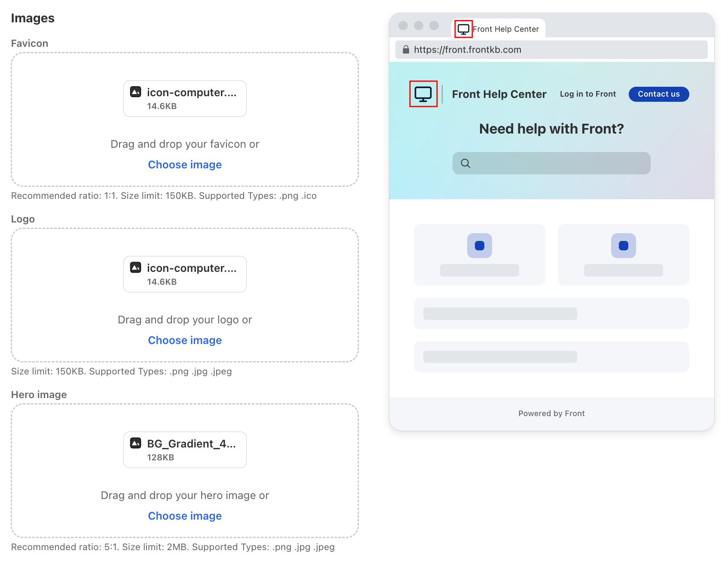Image resolution: width=728 pixels, height=566 pixels.
Task: Click the Images section heading
Action: tap(33, 18)
